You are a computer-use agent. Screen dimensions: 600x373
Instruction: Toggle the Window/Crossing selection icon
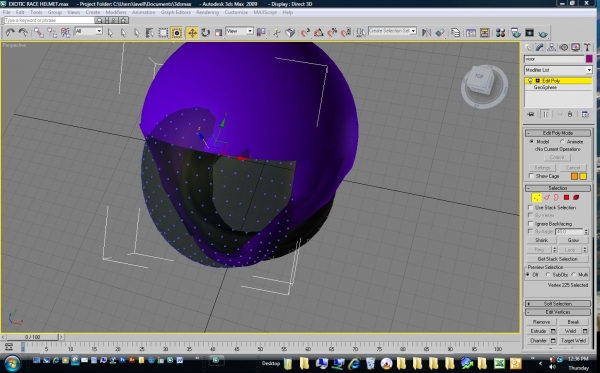coord(177,33)
